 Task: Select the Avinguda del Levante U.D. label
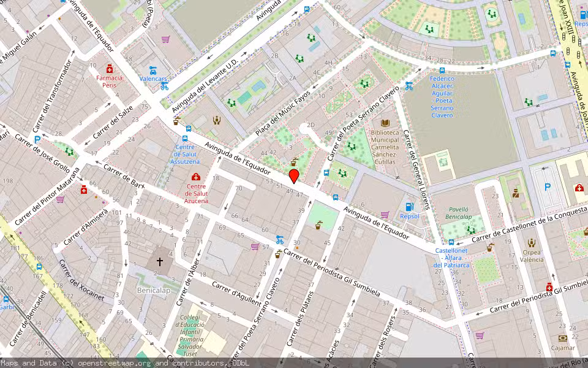[205, 86]
